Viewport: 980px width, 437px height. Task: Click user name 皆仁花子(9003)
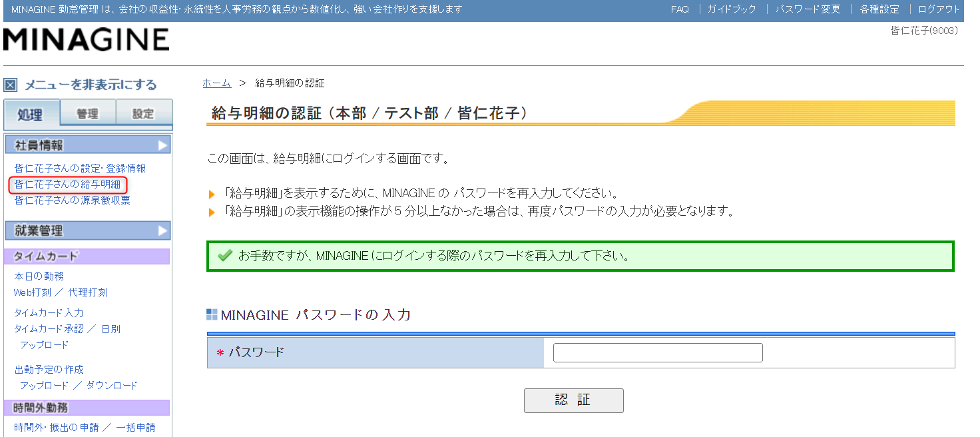click(924, 31)
